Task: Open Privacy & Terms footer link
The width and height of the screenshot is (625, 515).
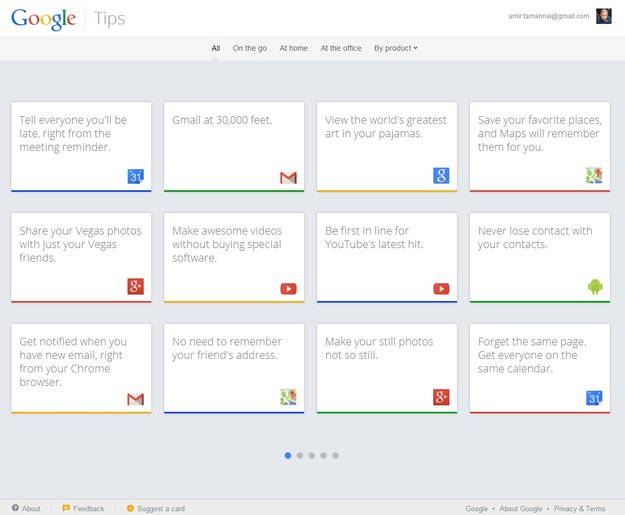Action: [580, 508]
